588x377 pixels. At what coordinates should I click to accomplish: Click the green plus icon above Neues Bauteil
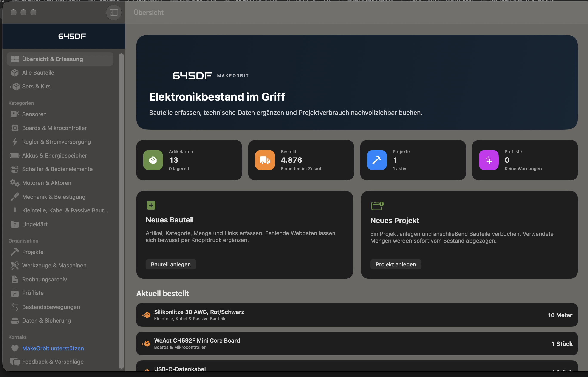click(x=151, y=205)
